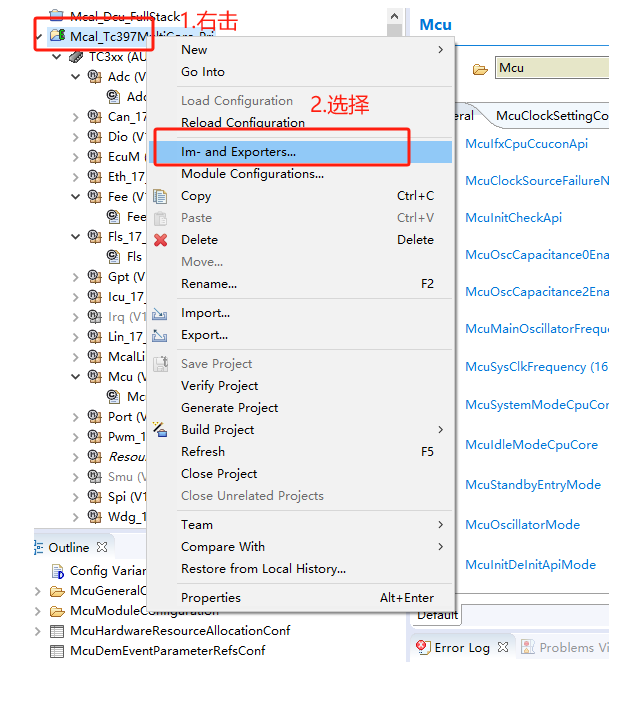Click the Config Variant file icon in Outline

57,571
